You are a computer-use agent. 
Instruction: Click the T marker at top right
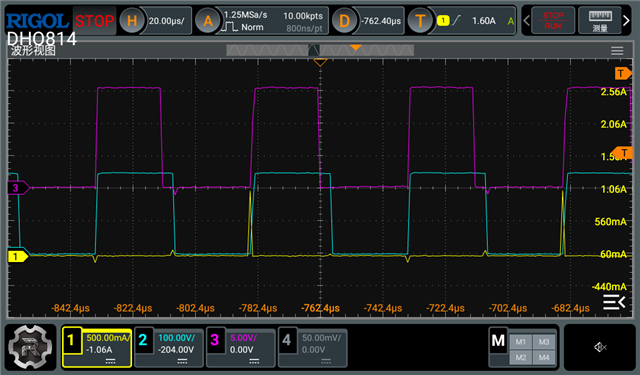tap(623, 74)
